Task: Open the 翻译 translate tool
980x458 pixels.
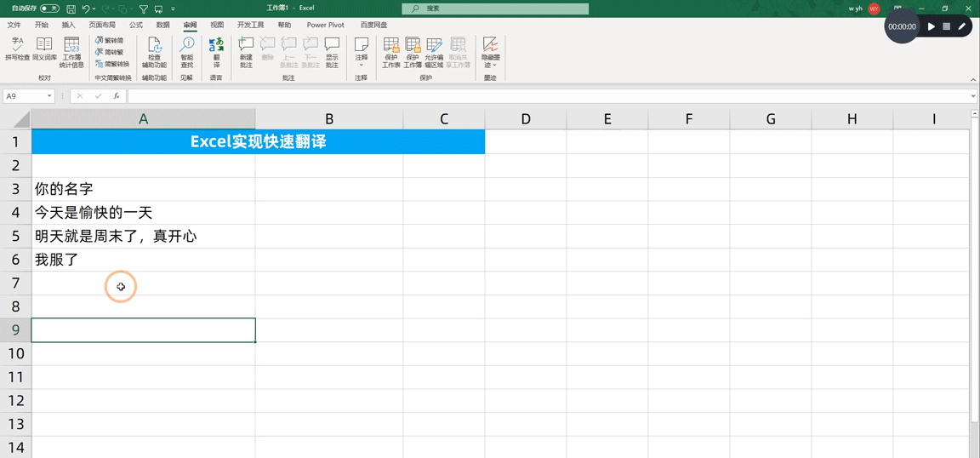Action: tap(216, 52)
